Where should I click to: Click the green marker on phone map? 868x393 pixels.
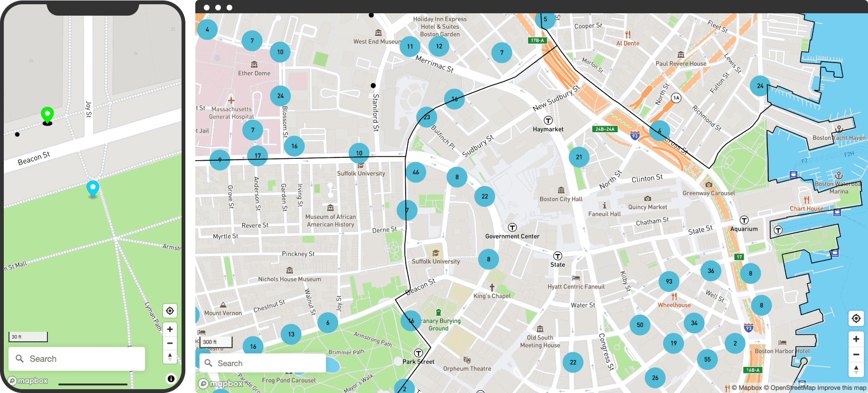pyautogui.click(x=47, y=115)
